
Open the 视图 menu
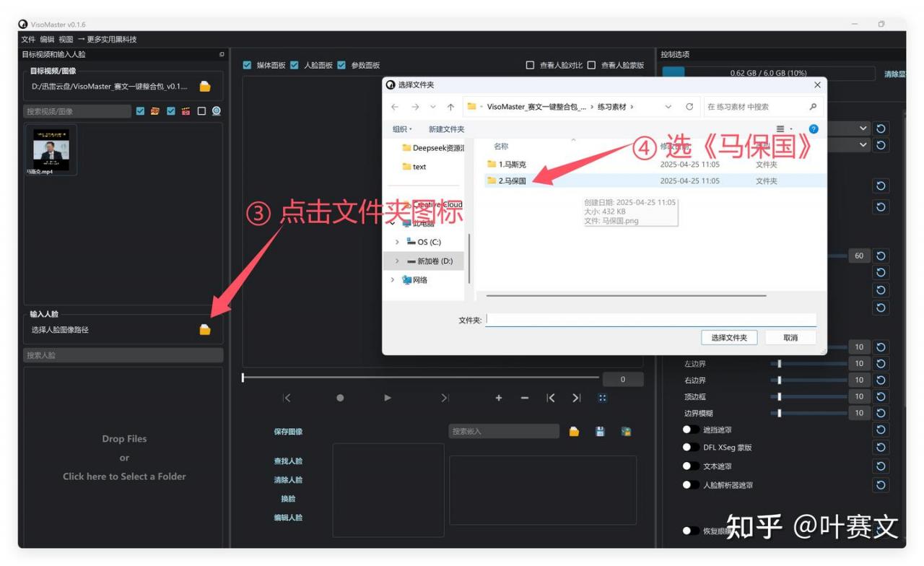66,40
